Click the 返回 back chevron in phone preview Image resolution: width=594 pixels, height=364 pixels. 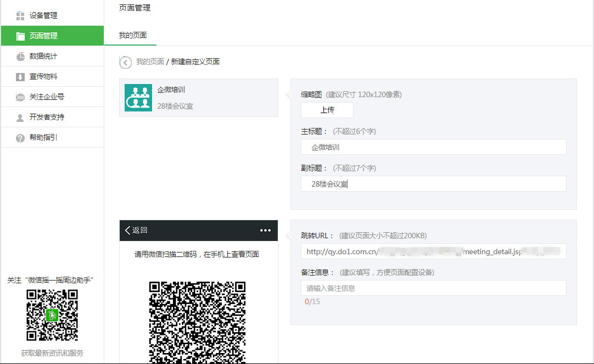coord(128,230)
